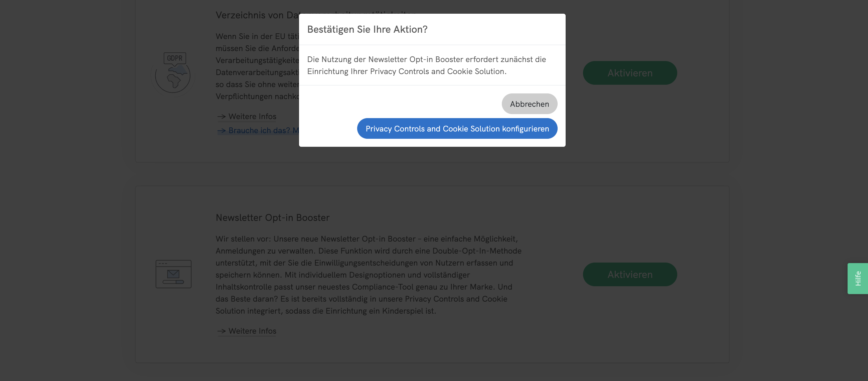The width and height of the screenshot is (868, 381).
Task: Click the 'Newsletter Opt-in Booster' section heading
Action: click(272, 218)
